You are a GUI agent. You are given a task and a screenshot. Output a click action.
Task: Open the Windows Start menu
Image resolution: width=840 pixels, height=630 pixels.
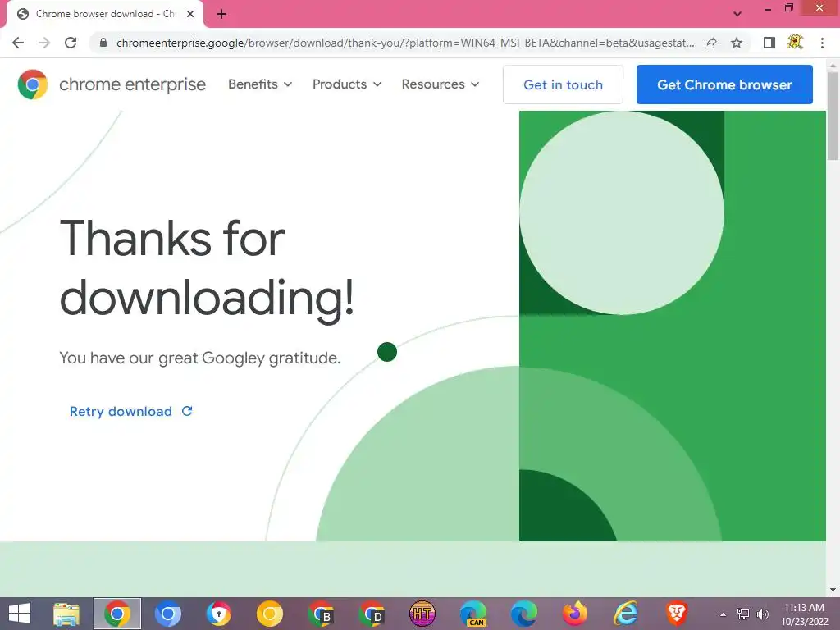pyautogui.click(x=20, y=614)
